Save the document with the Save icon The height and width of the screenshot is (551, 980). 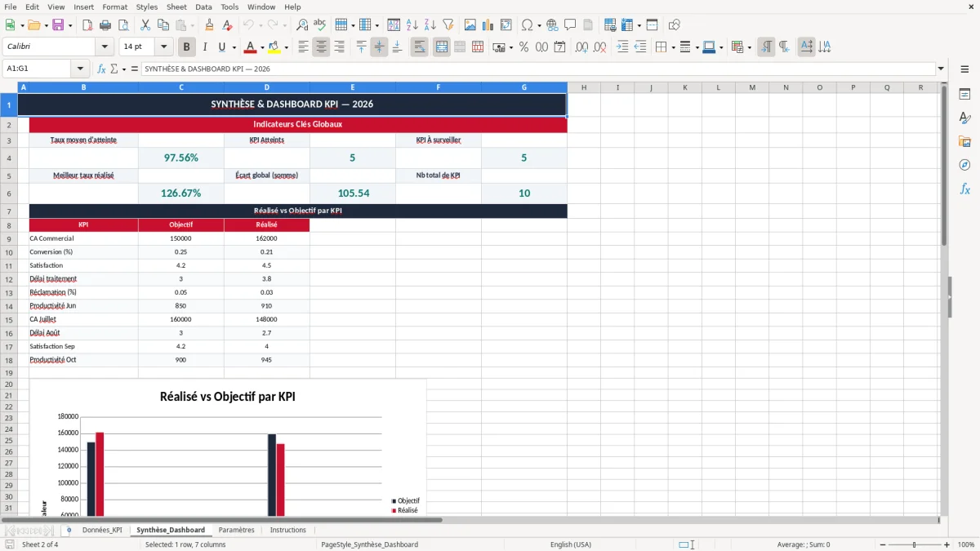pyautogui.click(x=58, y=25)
